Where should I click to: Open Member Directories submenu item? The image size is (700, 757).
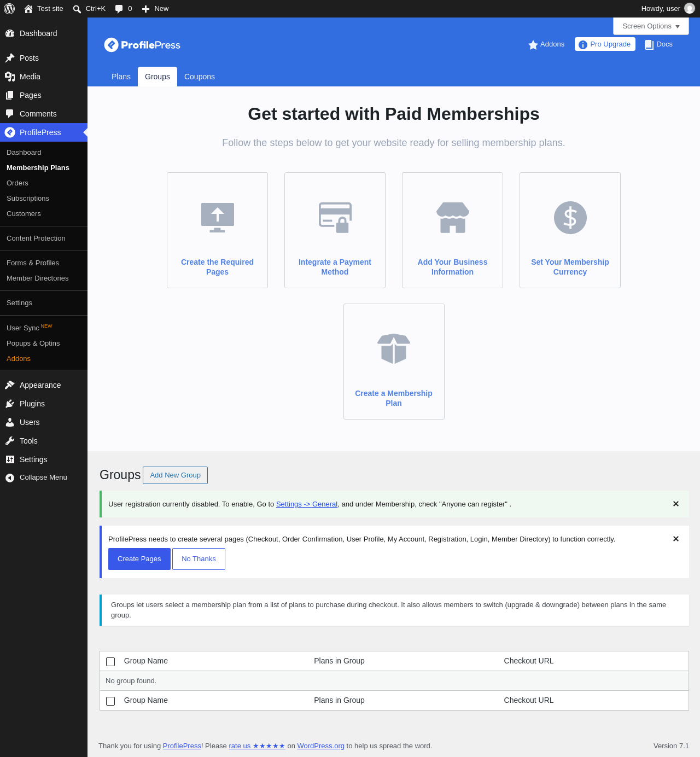[x=38, y=278]
